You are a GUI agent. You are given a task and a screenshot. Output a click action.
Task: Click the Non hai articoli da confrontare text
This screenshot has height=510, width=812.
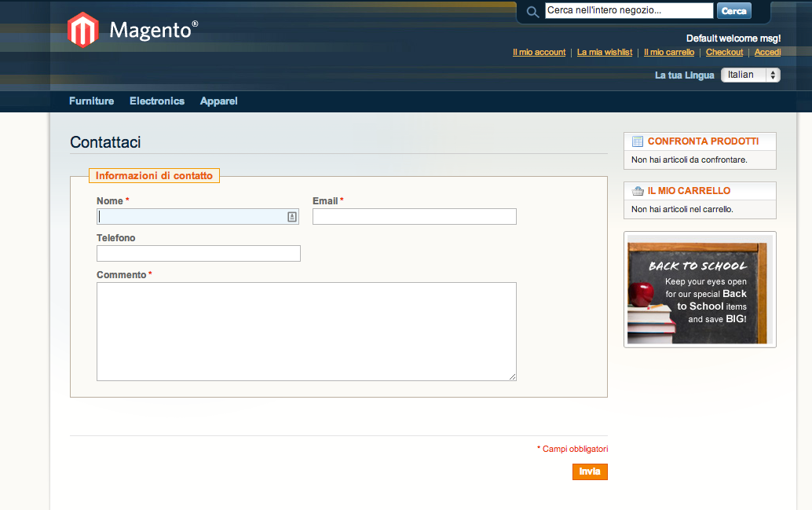689,160
